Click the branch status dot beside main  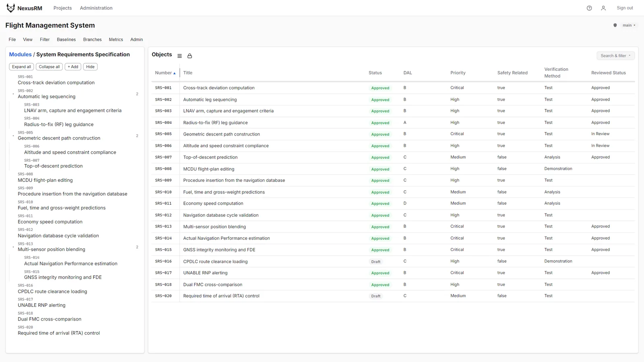(x=615, y=25)
